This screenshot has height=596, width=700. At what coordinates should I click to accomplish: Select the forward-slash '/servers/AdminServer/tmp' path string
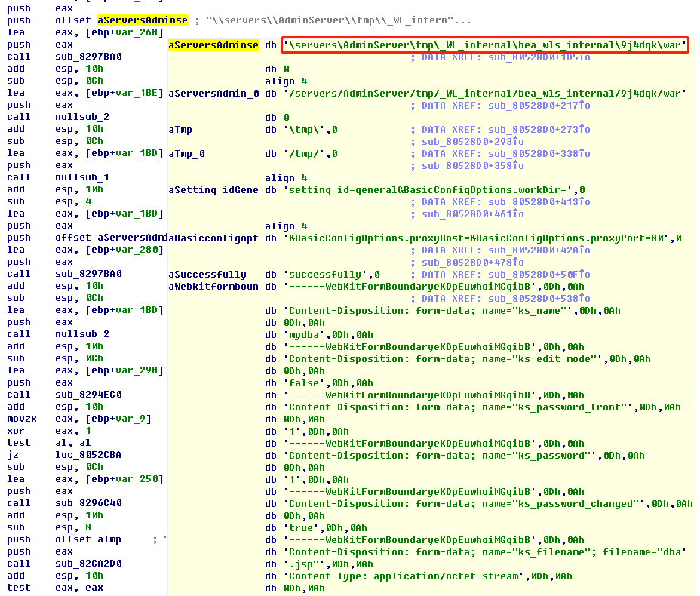coord(485,94)
